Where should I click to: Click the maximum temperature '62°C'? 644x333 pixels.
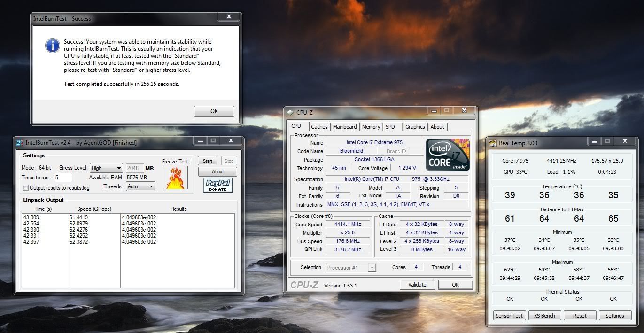[510, 270]
